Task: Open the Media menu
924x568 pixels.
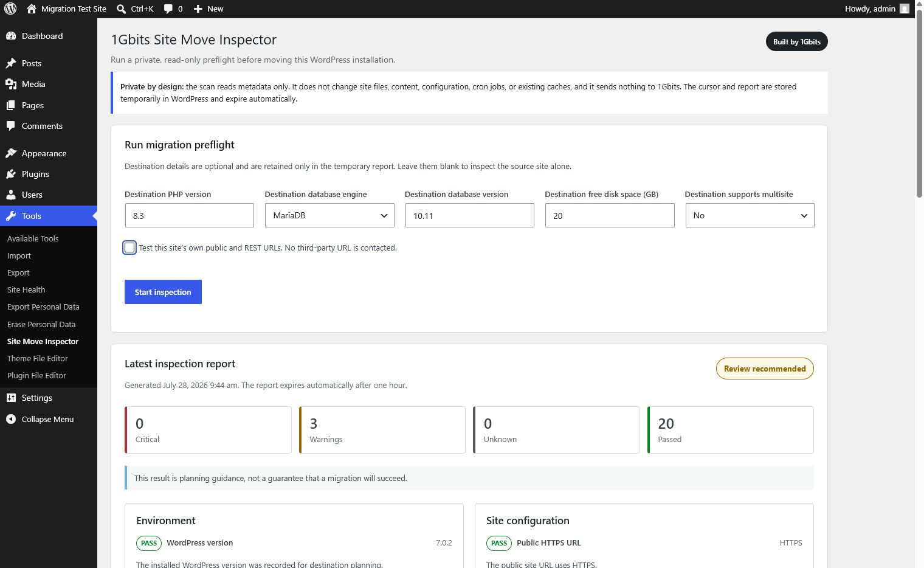Action: tap(49, 84)
